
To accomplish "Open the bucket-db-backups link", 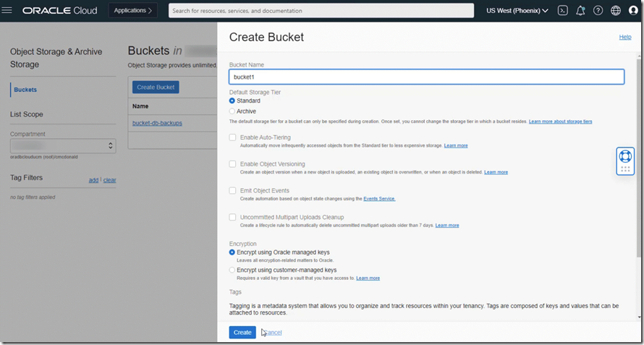I will point(157,123).
